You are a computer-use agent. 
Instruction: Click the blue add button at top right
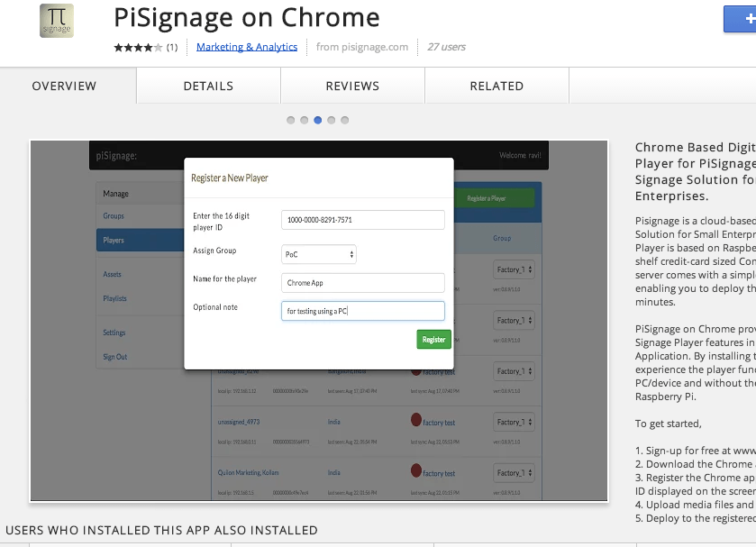pos(741,19)
